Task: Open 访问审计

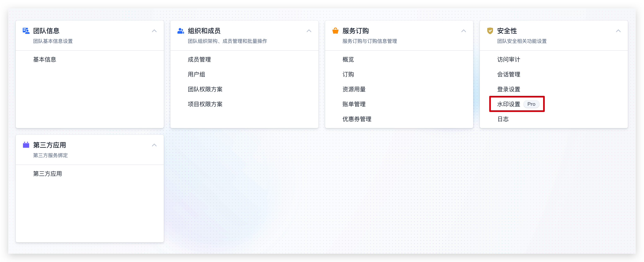Action: click(x=509, y=59)
